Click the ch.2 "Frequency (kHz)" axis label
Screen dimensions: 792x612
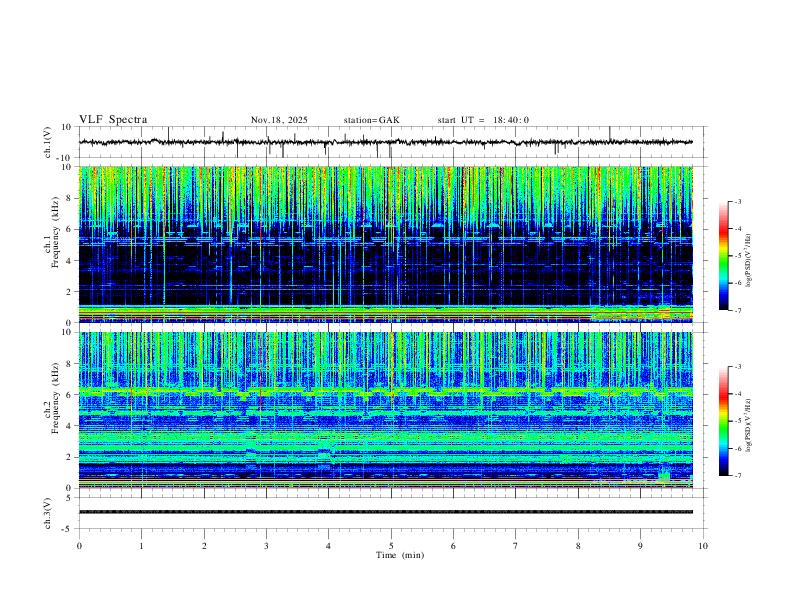[x=55, y=398]
